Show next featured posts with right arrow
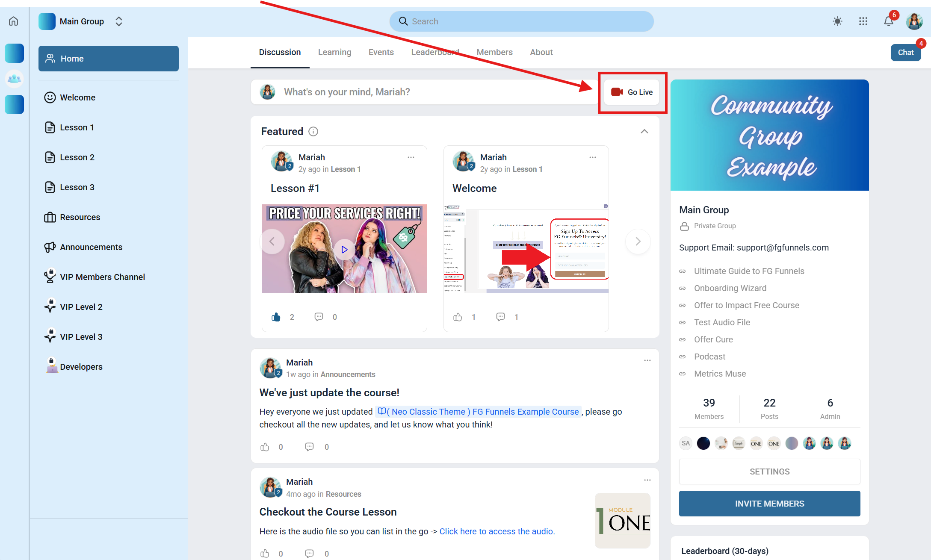 point(638,242)
